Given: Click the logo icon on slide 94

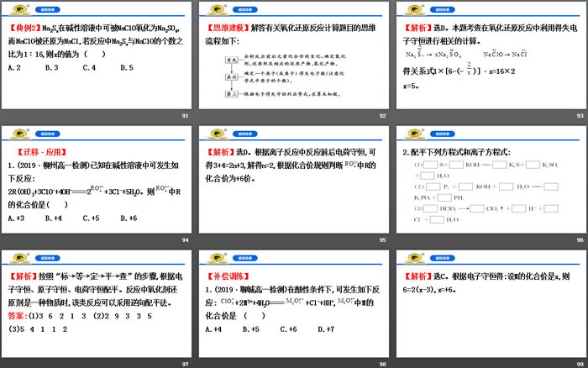Looking at the screenshot, I should pyautogui.click(x=20, y=134).
